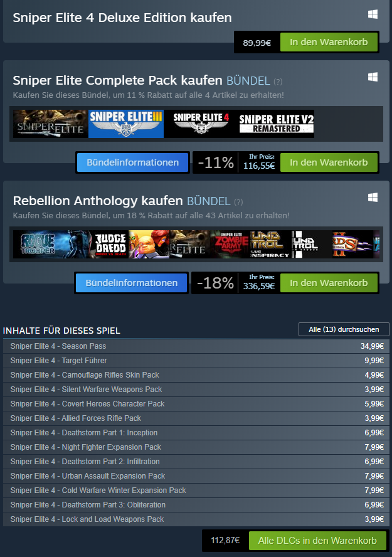Open the Zombie Army thumbnail
The width and height of the screenshot is (392, 557).
(230, 244)
